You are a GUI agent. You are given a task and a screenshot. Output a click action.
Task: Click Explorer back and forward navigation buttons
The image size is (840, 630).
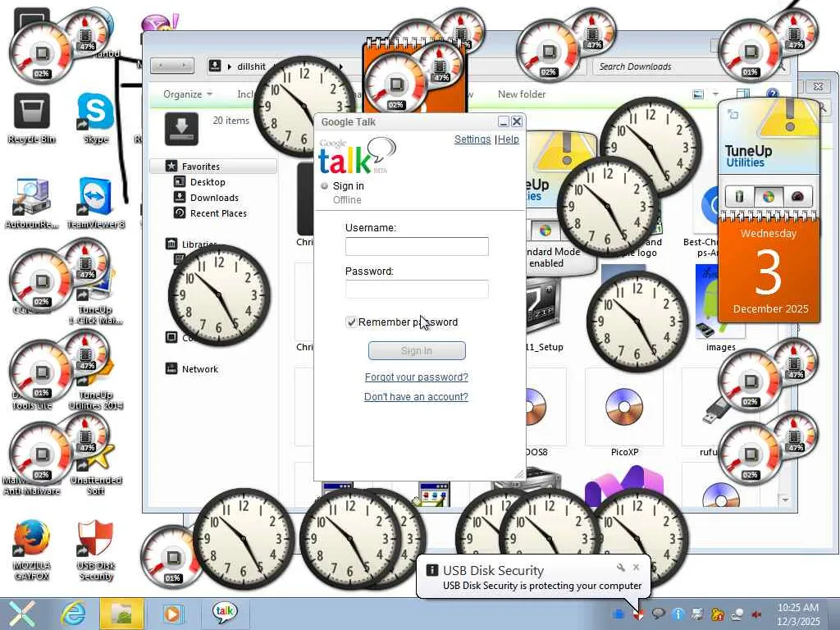(172, 66)
